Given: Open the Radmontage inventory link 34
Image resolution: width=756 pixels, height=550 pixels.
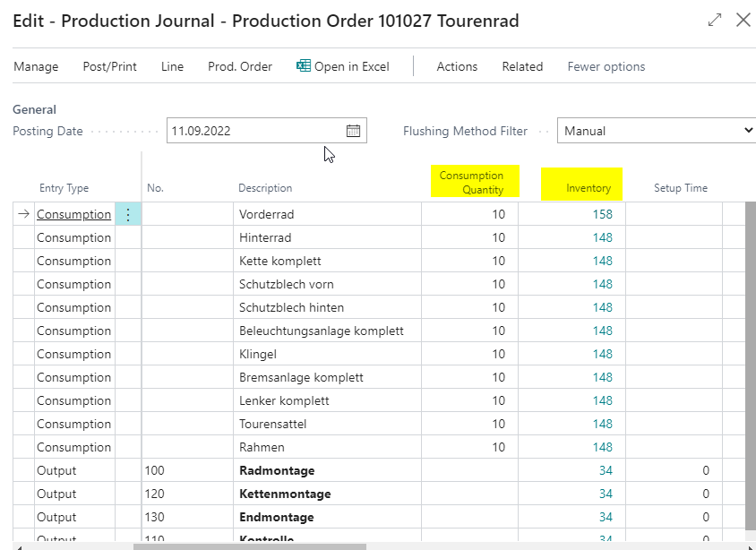Looking at the screenshot, I should pyautogui.click(x=606, y=470).
